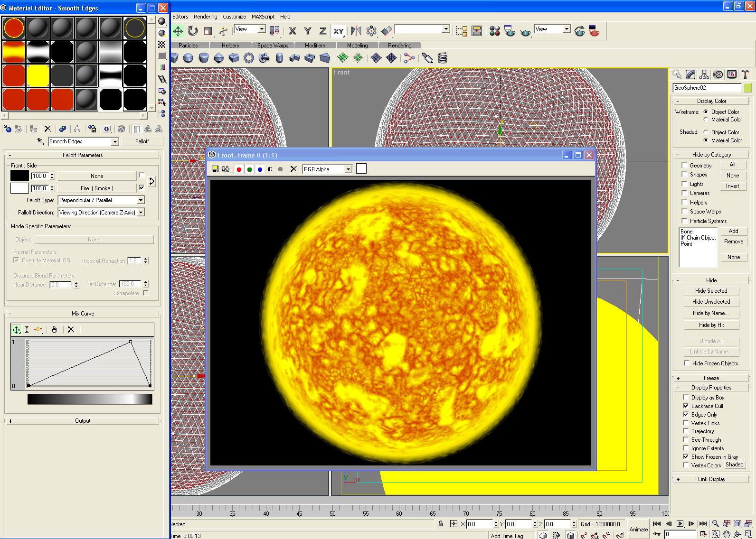This screenshot has width=756, height=539.
Task: Collapse the Hide by Category rollout
Action: click(x=711, y=155)
